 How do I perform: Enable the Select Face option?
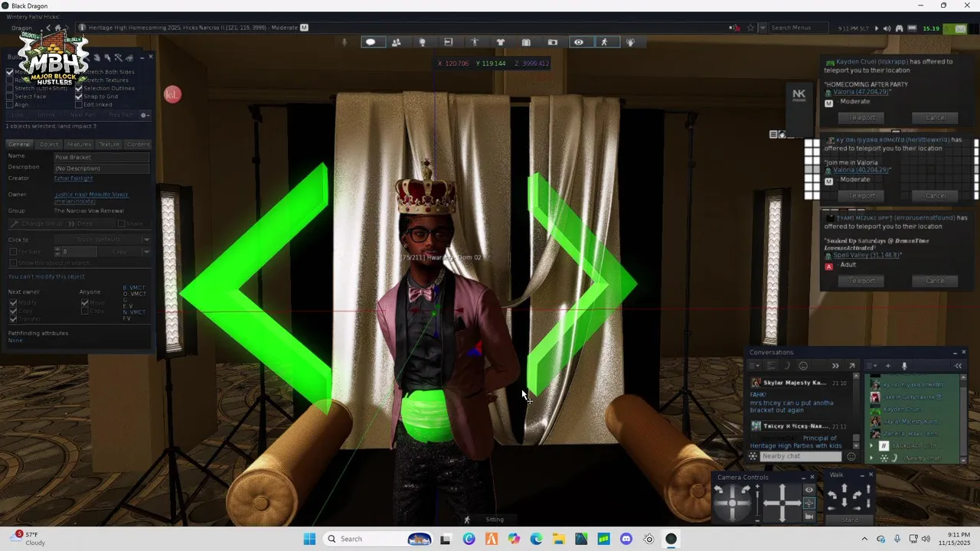tap(10, 96)
